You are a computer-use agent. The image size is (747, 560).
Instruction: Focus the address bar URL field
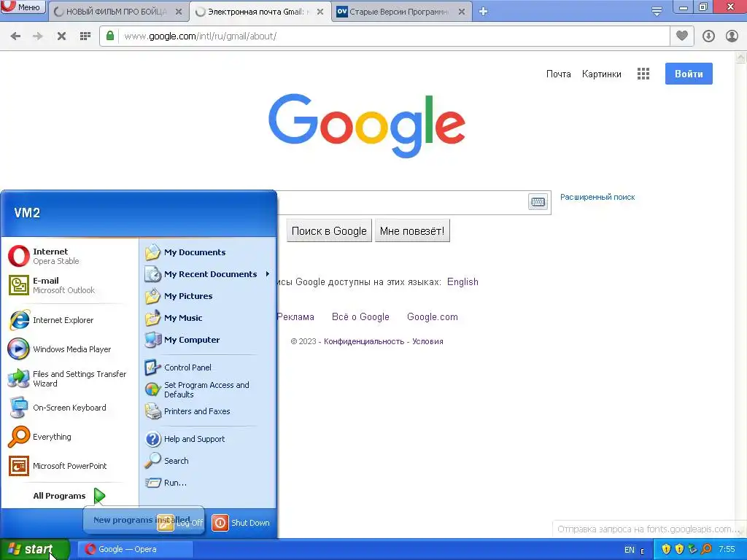(x=395, y=36)
